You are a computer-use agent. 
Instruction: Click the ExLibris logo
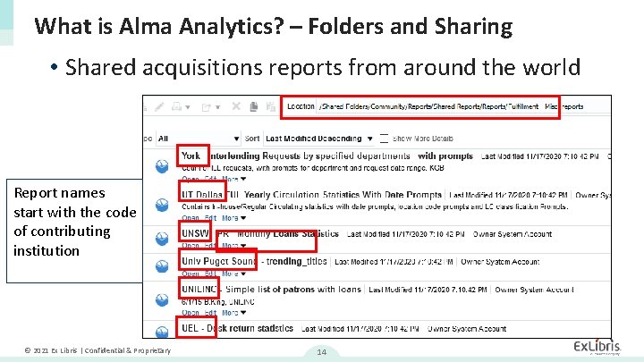point(597,347)
